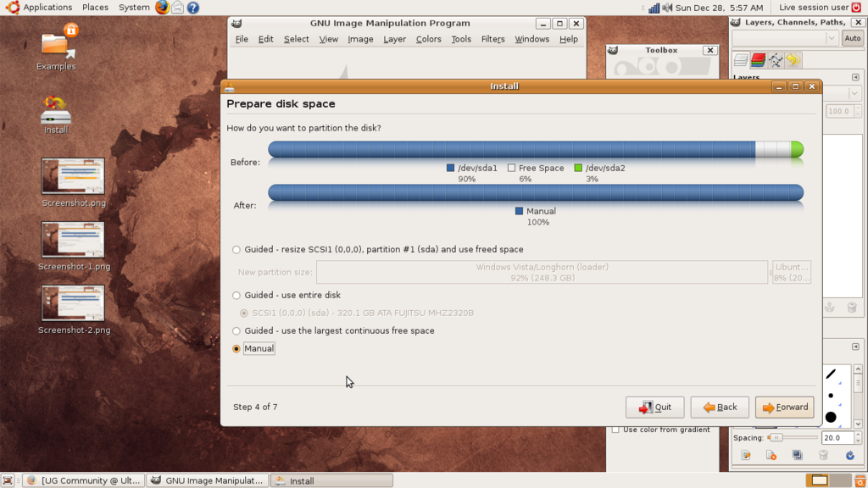Open the Edit menu in GIMP
This screenshot has height=488, width=868.
tap(265, 39)
